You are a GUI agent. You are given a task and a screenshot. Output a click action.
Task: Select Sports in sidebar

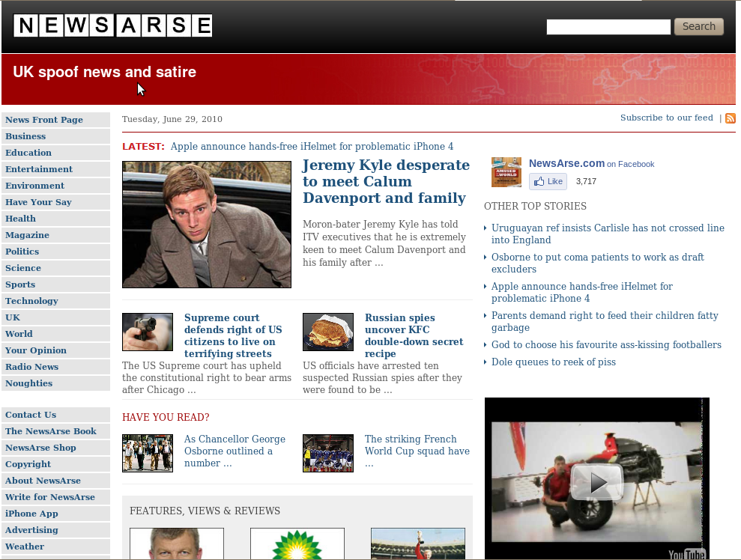55,284
